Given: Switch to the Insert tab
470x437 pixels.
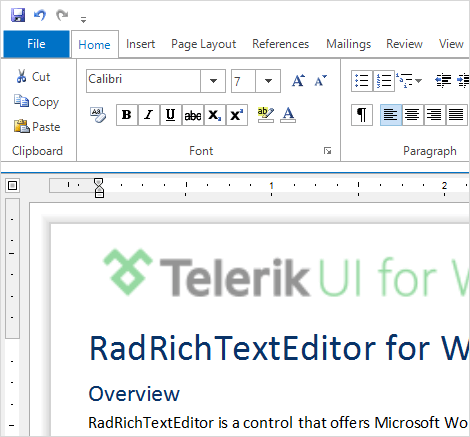Looking at the screenshot, I should coord(140,44).
